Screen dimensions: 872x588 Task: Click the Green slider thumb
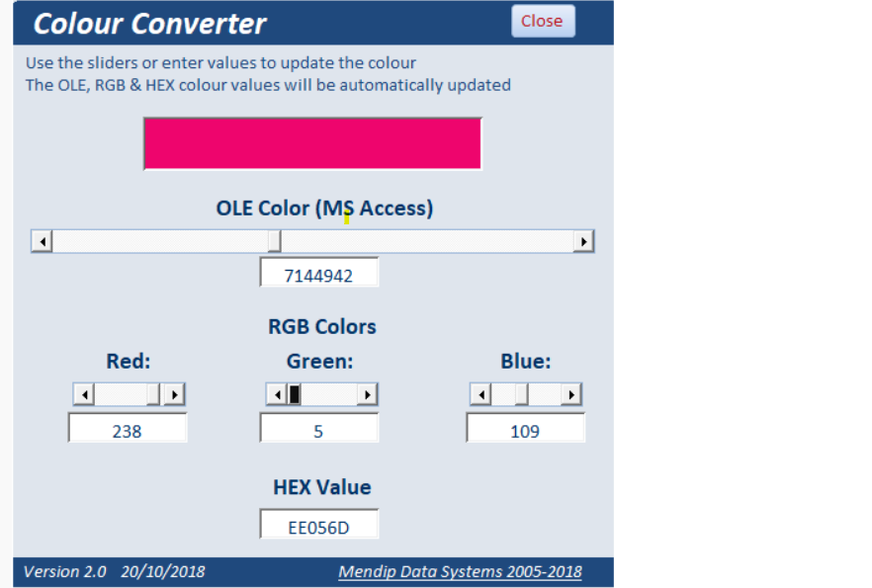pyautogui.click(x=295, y=394)
